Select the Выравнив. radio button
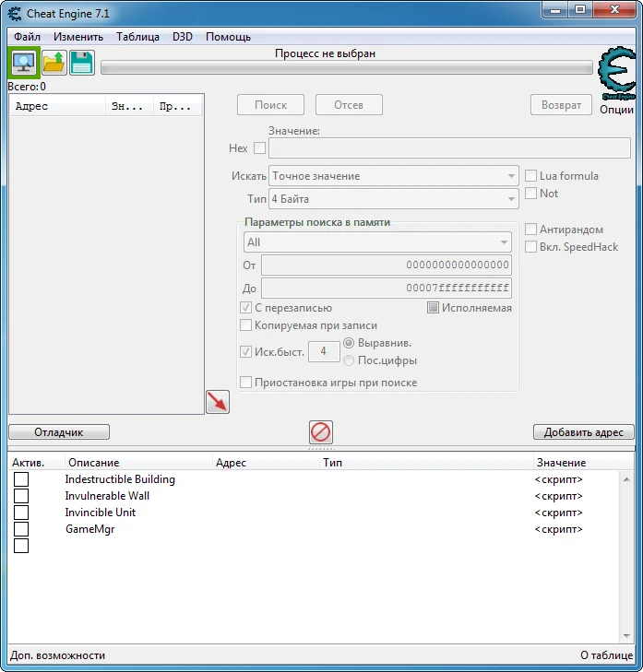Viewport: 643px width, 672px height. [349, 343]
